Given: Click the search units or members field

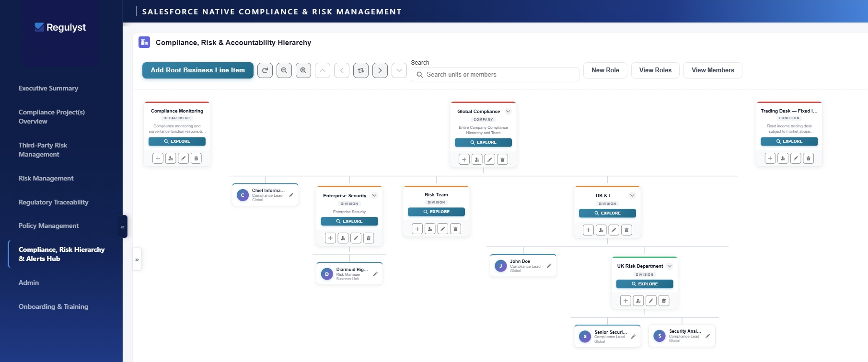Looking at the screenshot, I should tap(495, 75).
